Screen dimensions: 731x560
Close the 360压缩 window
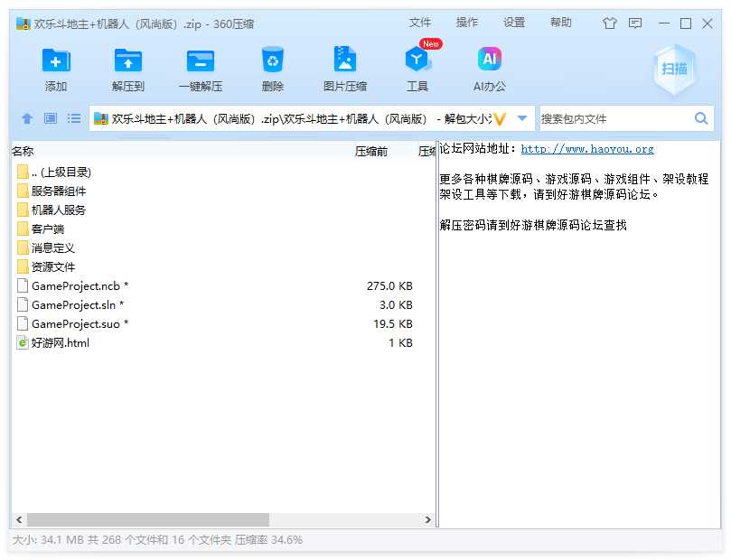[708, 23]
